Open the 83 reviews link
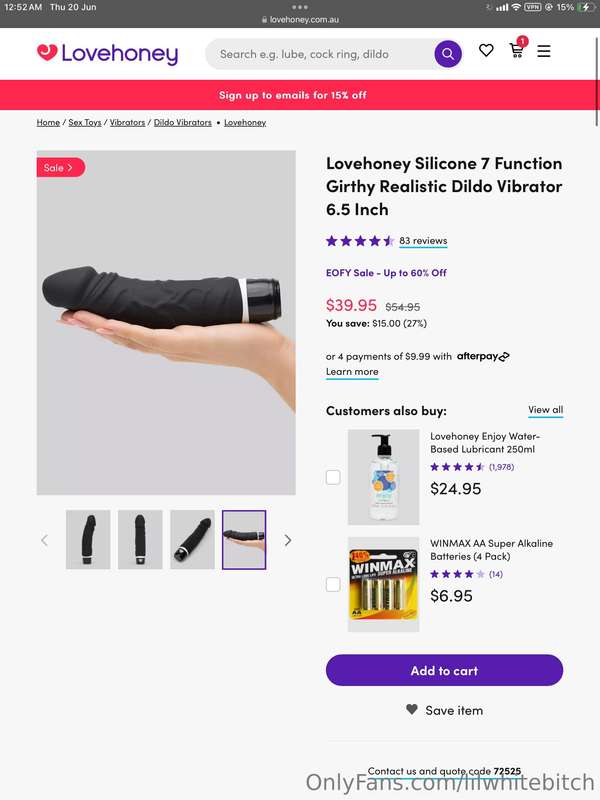 [x=423, y=241]
